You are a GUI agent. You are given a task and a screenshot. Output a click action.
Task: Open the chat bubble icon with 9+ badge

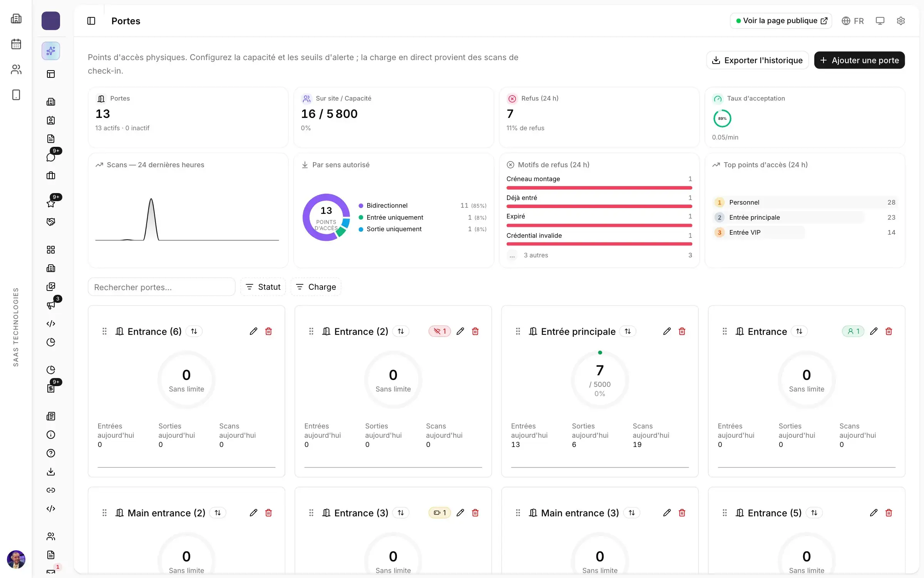coord(51,157)
